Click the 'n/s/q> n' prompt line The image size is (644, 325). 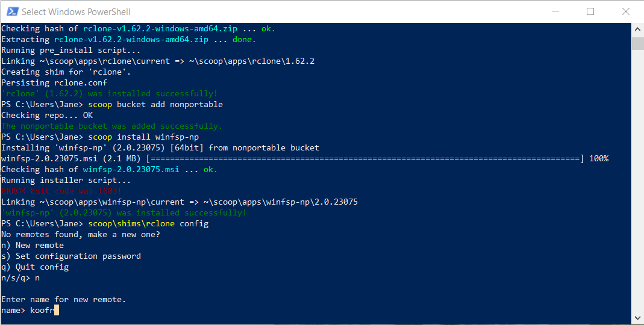click(x=20, y=278)
